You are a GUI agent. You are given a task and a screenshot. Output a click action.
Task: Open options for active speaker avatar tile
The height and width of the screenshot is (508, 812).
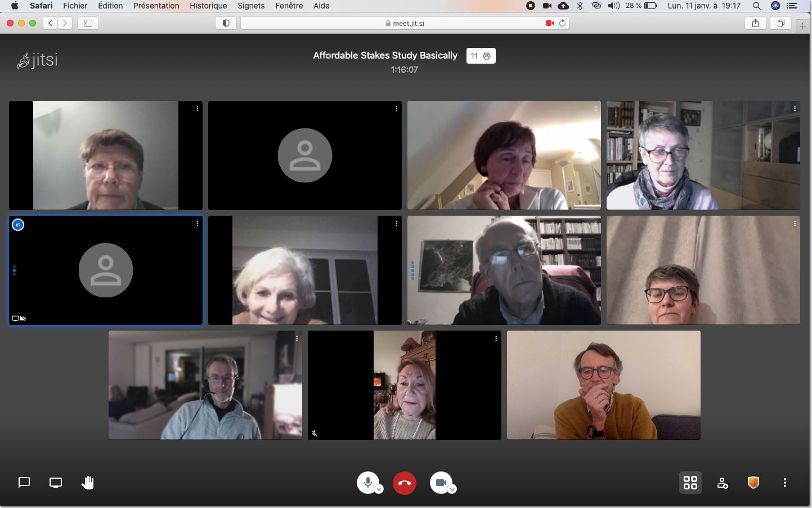pos(197,224)
